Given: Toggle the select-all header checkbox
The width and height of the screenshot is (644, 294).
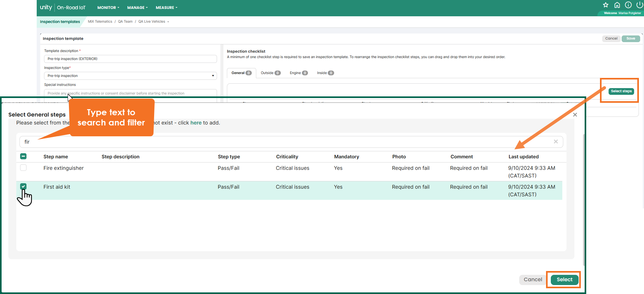Looking at the screenshot, I should (23, 156).
